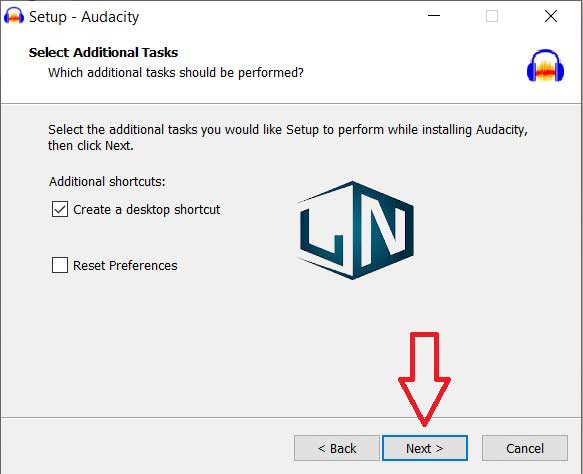This screenshot has height=474, width=583.
Task: Click the Audacity headphones logo in the header
Action: 545,65
